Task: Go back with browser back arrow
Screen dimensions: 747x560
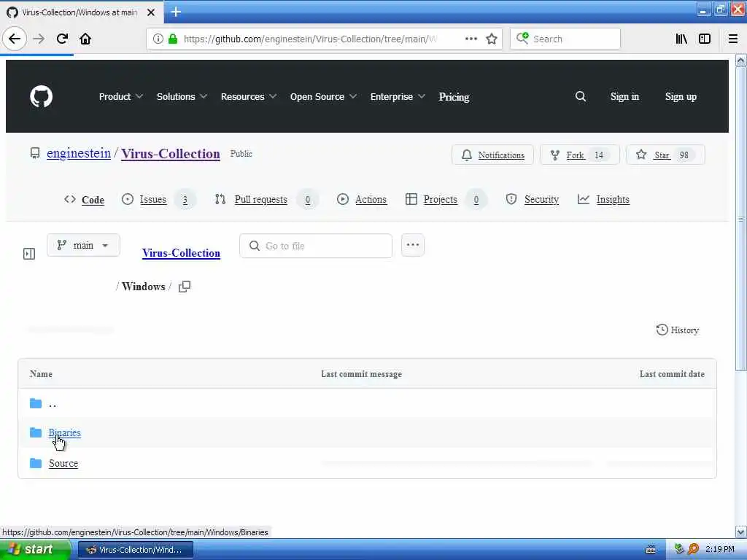Action: (x=15, y=39)
